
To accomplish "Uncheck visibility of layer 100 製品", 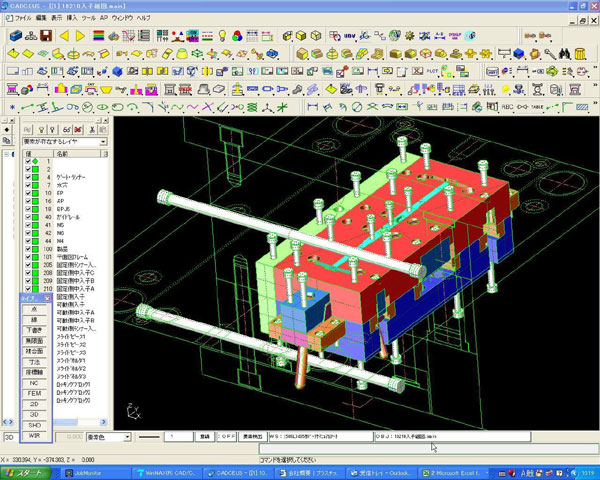I will tap(28, 245).
